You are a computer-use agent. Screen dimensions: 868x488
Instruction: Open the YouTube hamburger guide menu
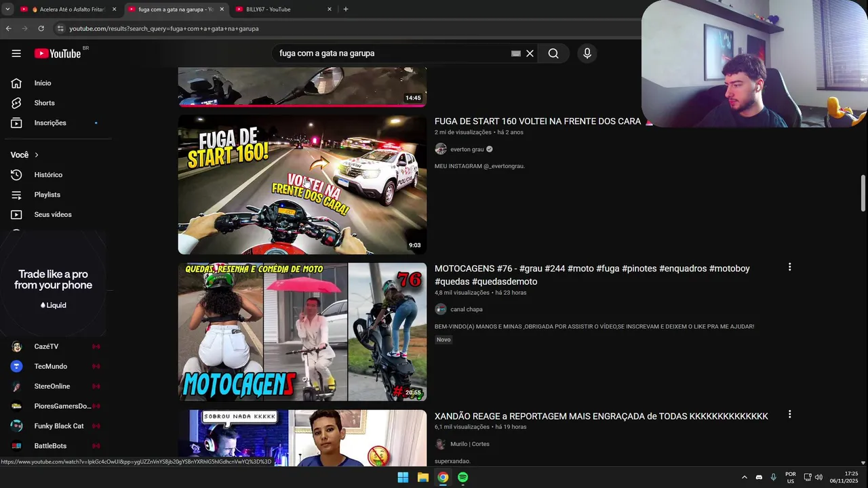(16, 54)
